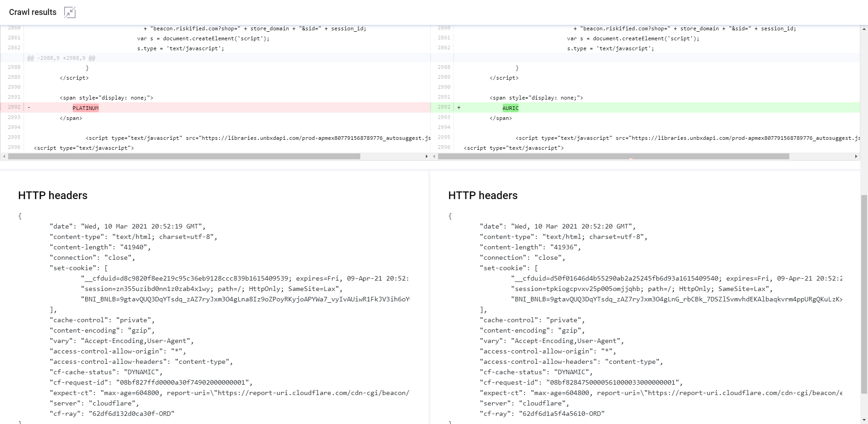Click the left pane horizontal scrollbar thumb

coord(184,157)
